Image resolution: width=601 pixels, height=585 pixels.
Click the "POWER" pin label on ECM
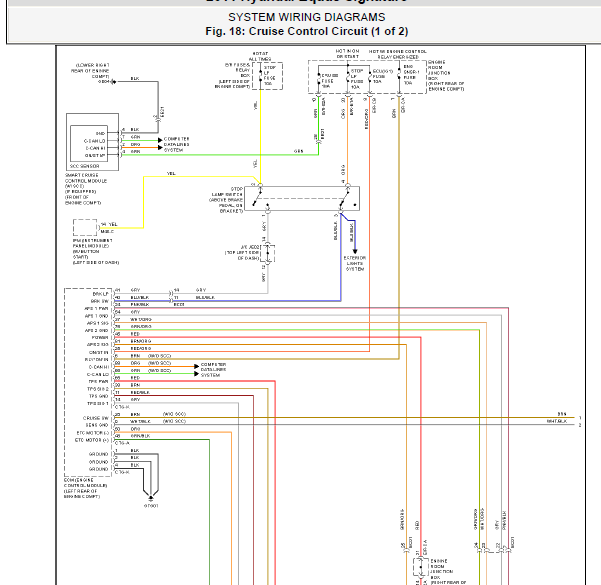coord(100,338)
